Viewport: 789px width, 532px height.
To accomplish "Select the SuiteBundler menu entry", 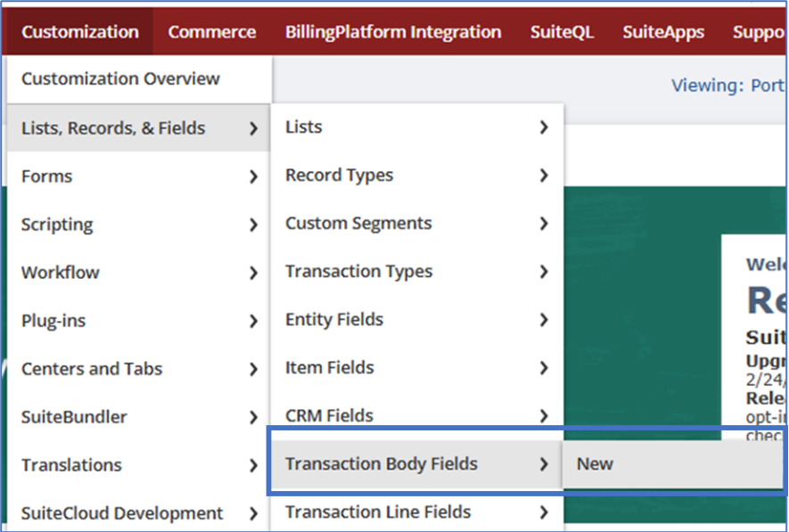I will (74, 417).
